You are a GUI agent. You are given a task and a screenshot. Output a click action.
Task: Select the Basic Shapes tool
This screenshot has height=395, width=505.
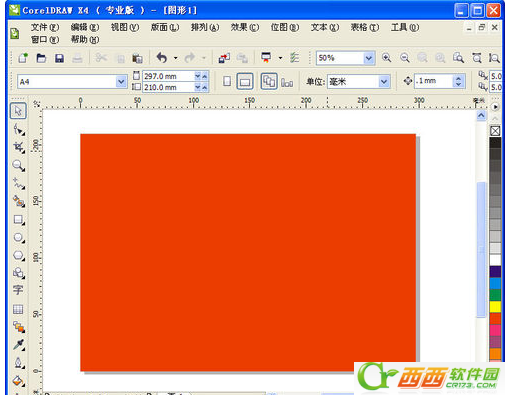click(x=18, y=273)
